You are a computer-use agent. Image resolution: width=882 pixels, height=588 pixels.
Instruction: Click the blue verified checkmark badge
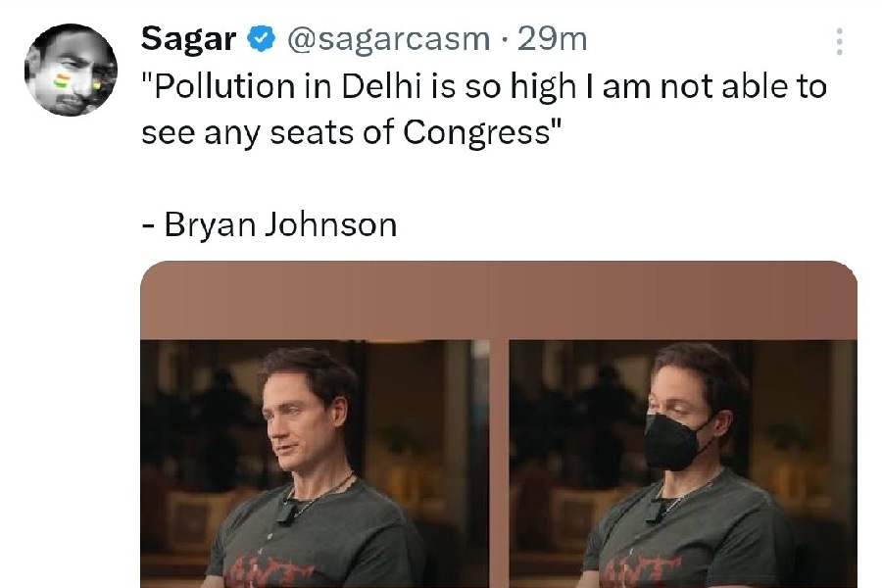(261, 39)
